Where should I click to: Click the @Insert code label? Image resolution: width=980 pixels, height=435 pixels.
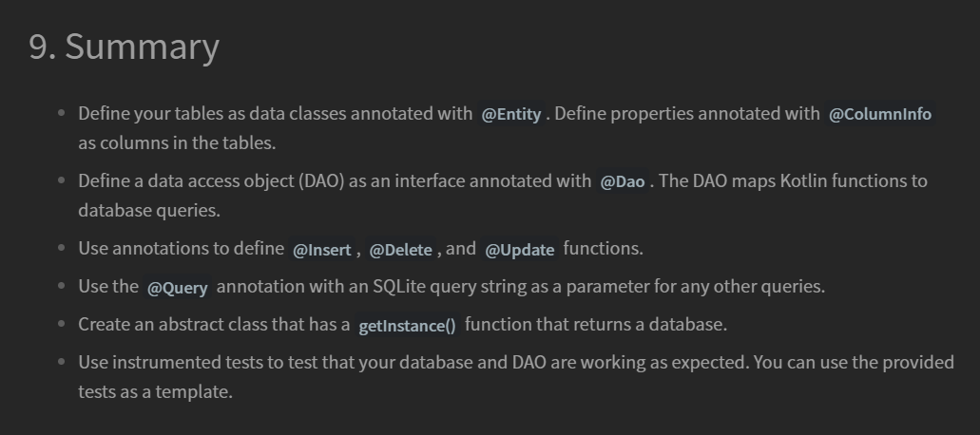(322, 250)
